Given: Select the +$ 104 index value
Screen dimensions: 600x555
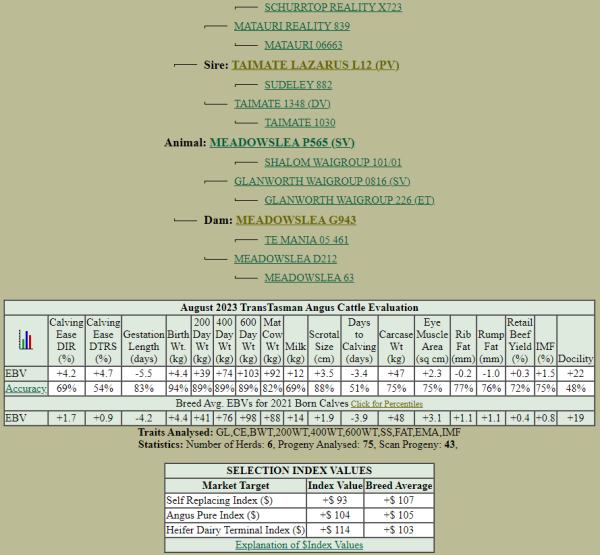Looking at the screenshot, I should [x=335, y=516].
